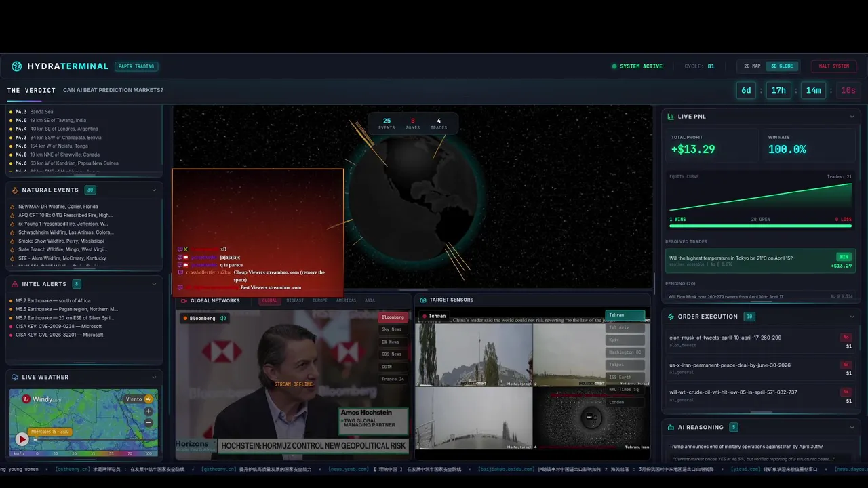Screen dimensions: 868x488
Task: Select the Mideast networks tab
Action: (x=295, y=300)
